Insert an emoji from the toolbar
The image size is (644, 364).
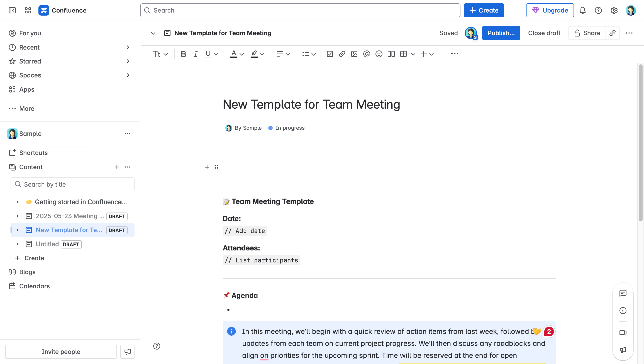click(x=379, y=54)
